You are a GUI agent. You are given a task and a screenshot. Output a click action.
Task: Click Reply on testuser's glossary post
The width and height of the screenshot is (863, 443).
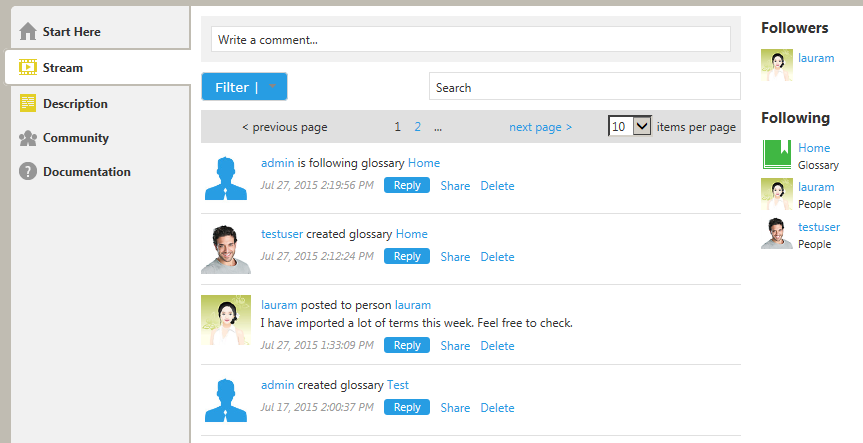point(407,256)
